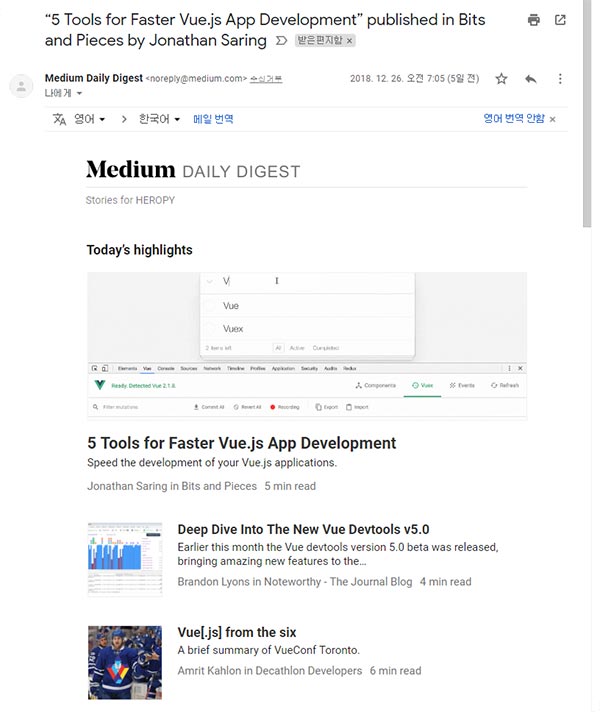Click the email date 2018. 12. 26. text

click(414, 79)
